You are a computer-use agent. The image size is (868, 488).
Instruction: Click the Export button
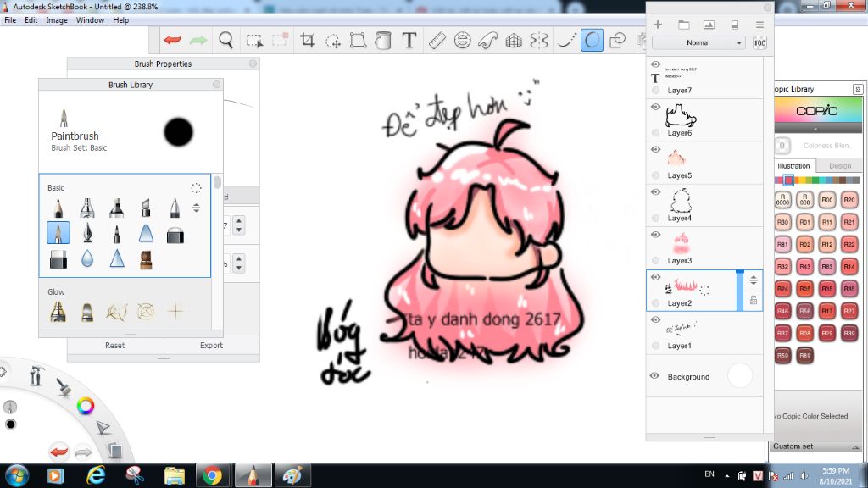point(211,346)
